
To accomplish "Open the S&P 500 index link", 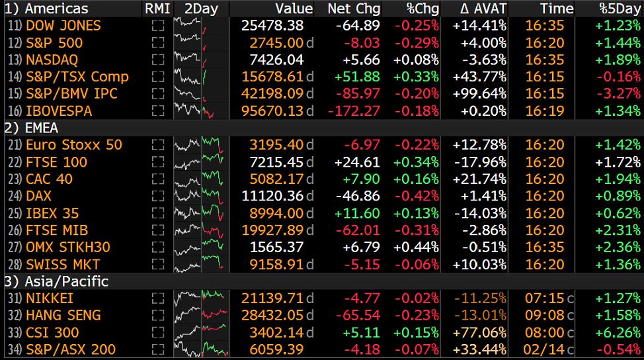I will click(54, 43).
